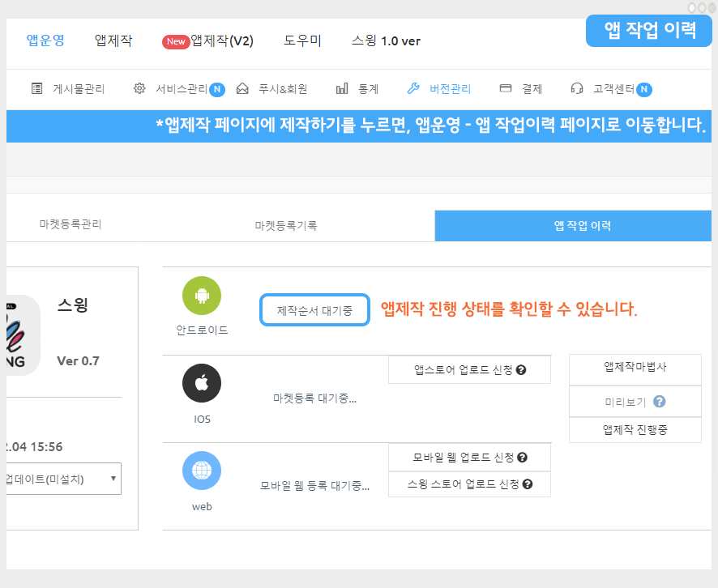Viewport: 718px width, 588px height.
Task: Switch to the 마켓등록기록 tab
Action: (x=285, y=226)
